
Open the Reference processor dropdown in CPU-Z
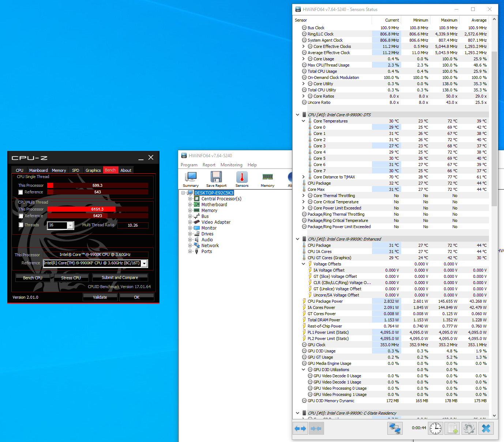click(144, 264)
